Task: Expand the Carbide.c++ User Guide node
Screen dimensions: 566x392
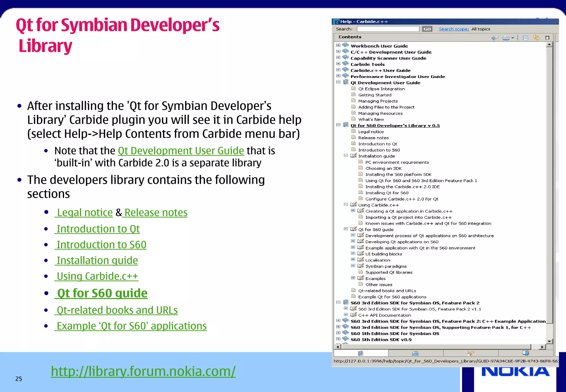Action: [338, 70]
